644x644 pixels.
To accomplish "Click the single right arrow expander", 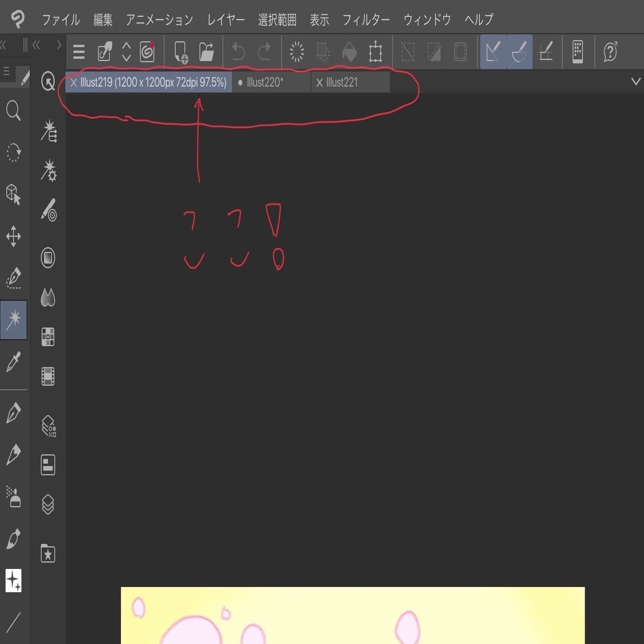I will click(x=59, y=45).
